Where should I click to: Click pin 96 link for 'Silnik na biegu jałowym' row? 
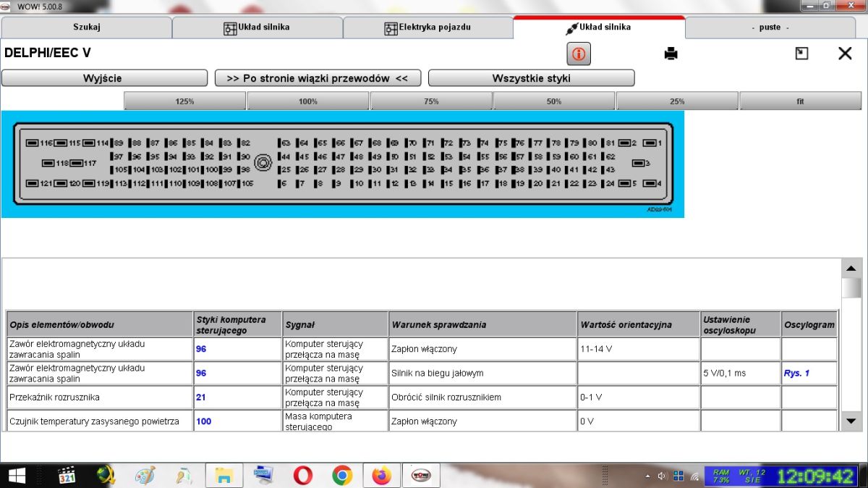click(201, 374)
